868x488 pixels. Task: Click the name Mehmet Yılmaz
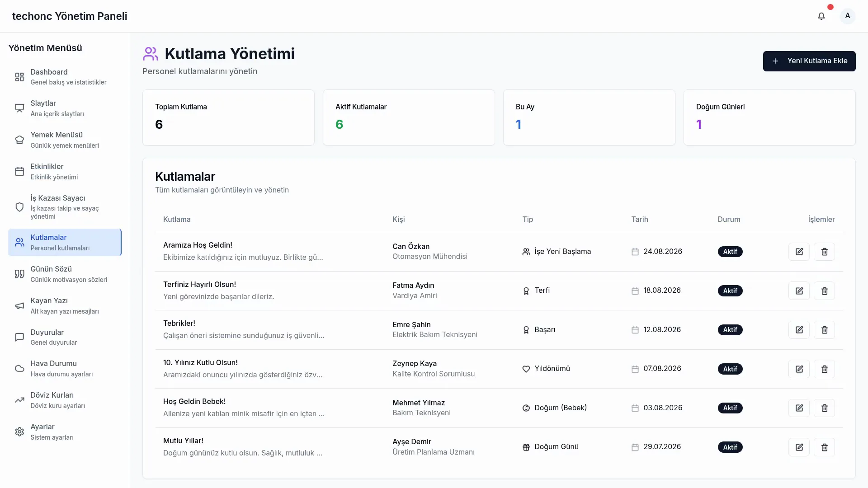pos(419,403)
